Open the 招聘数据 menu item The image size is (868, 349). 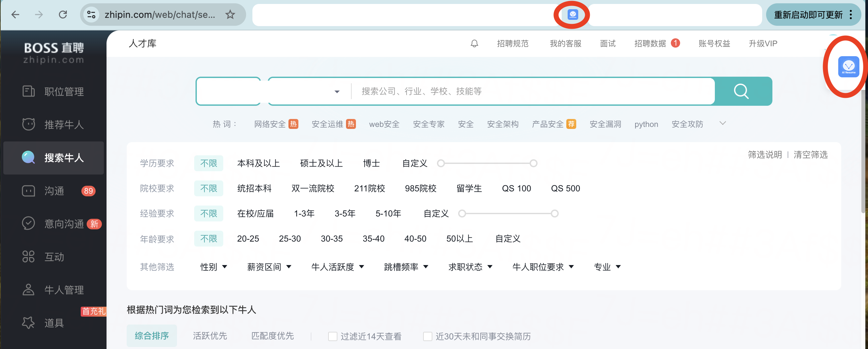[650, 43]
